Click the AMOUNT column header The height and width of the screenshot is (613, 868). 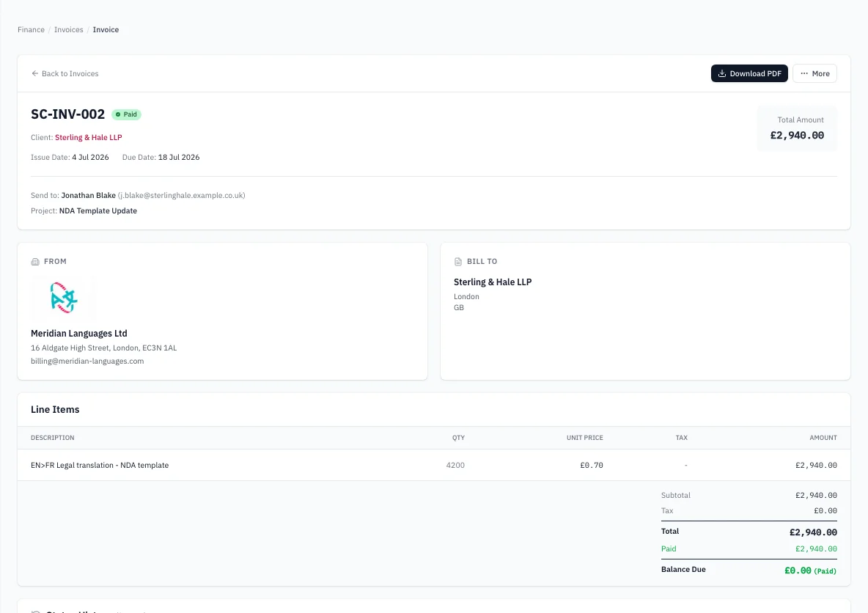(x=823, y=438)
